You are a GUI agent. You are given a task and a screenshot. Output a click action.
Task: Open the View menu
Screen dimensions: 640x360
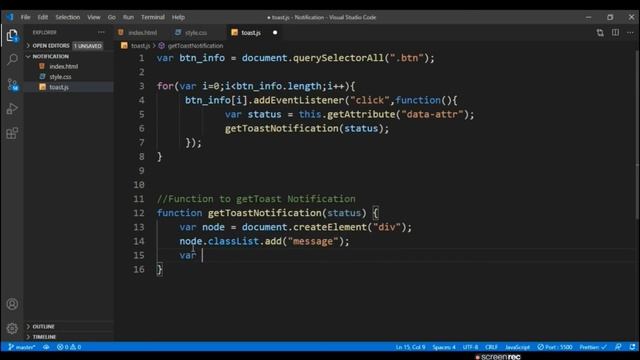point(93,17)
